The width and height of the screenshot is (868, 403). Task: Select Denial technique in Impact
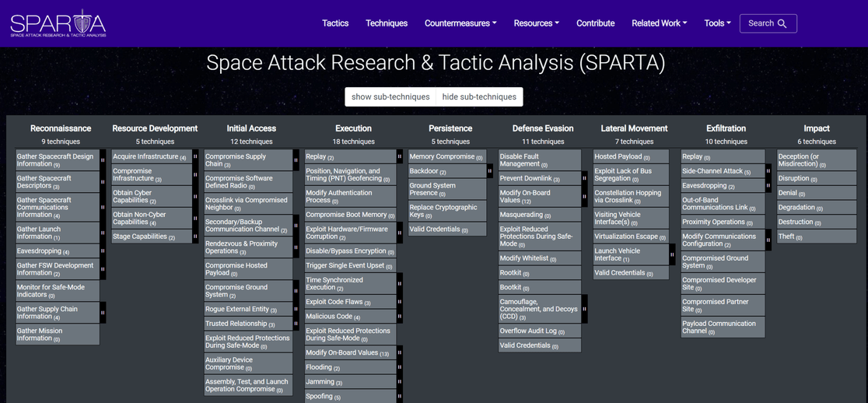point(817,193)
